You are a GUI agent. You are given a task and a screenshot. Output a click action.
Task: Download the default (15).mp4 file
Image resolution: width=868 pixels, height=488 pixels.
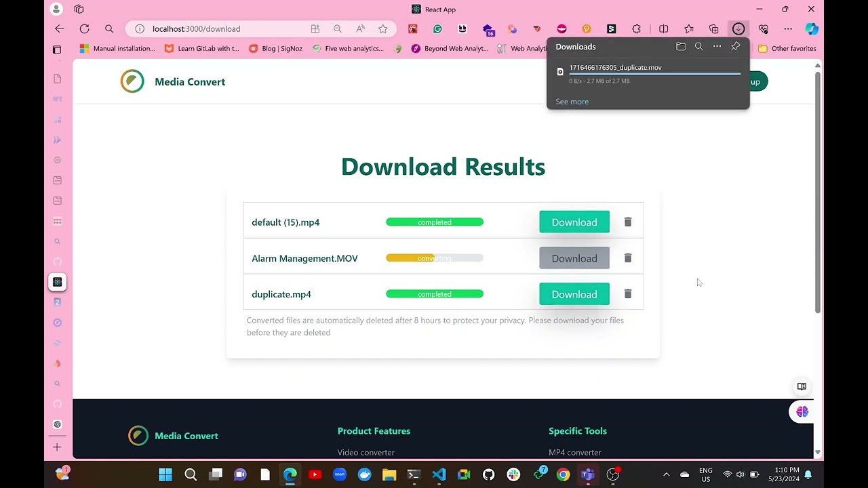(x=574, y=222)
